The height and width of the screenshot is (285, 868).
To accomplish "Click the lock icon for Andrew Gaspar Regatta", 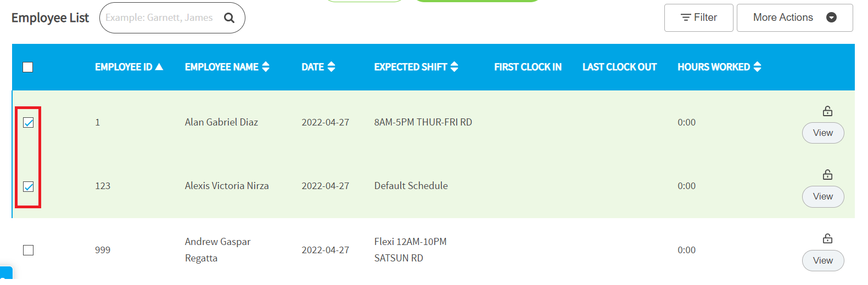I will (x=827, y=239).
